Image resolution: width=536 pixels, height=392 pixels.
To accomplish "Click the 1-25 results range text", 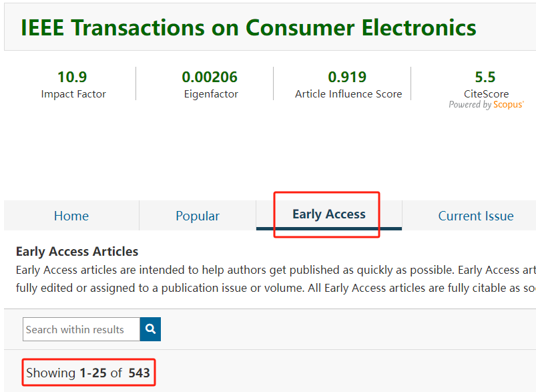I will pos(93,373).
